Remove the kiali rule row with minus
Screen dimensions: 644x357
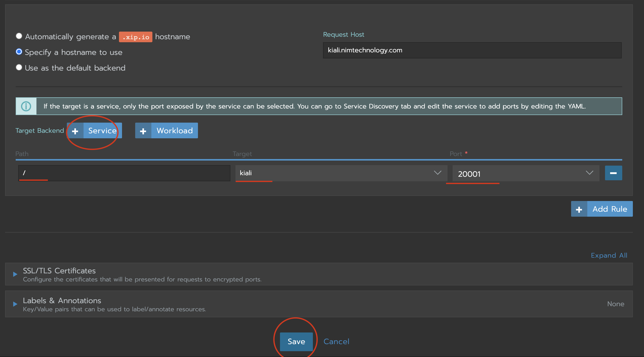tap(613, 173)
